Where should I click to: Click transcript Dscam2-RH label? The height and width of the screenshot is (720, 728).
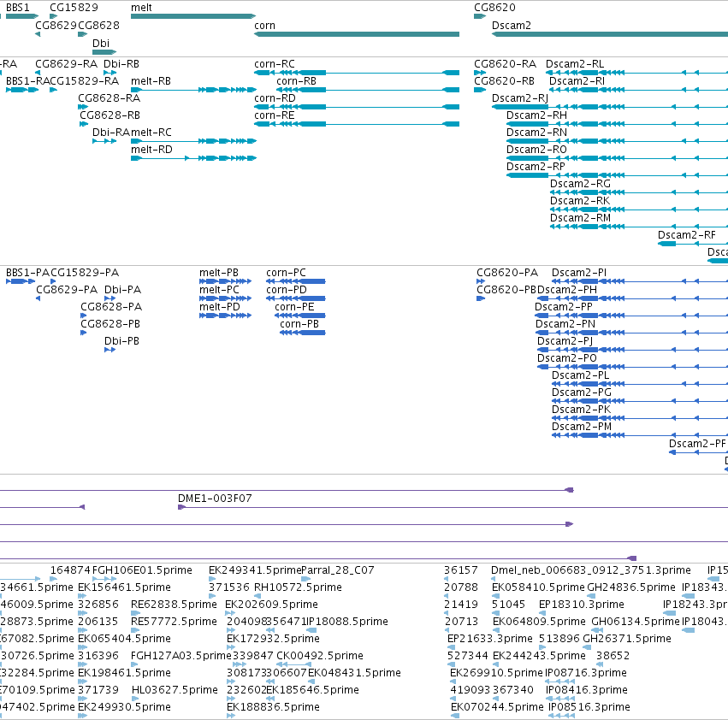[536, 115]
